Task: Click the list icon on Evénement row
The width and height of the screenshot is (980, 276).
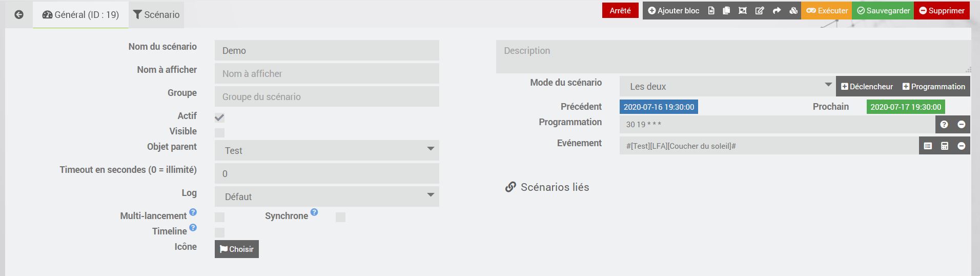Action: [928, 146]
